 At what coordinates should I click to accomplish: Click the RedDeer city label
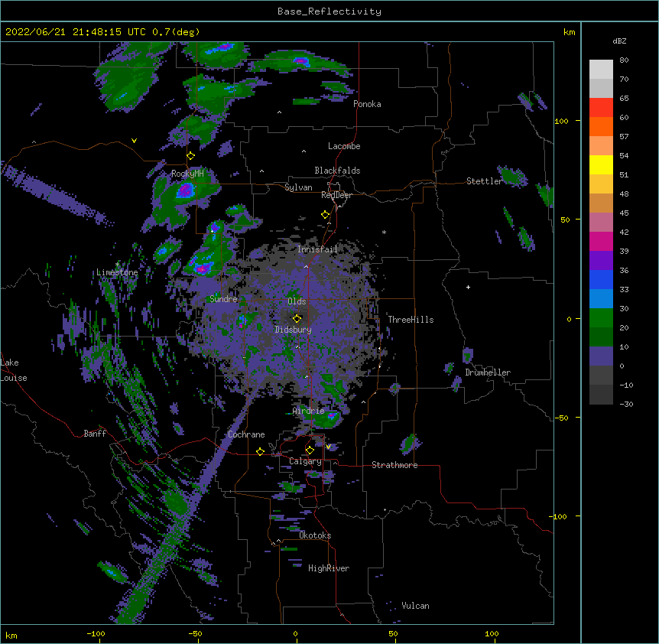click(336, 195)
